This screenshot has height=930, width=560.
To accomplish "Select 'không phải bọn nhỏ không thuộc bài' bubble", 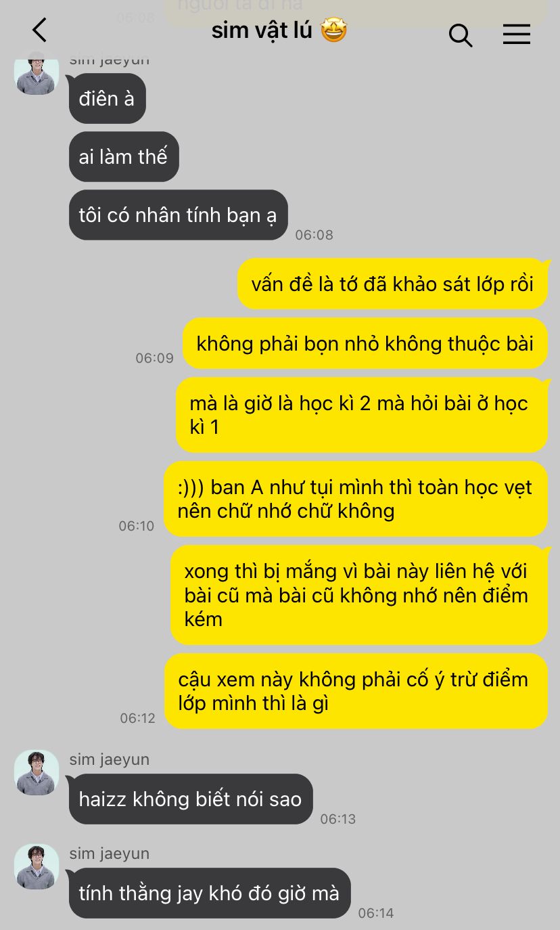I will [x=365, y=343].
